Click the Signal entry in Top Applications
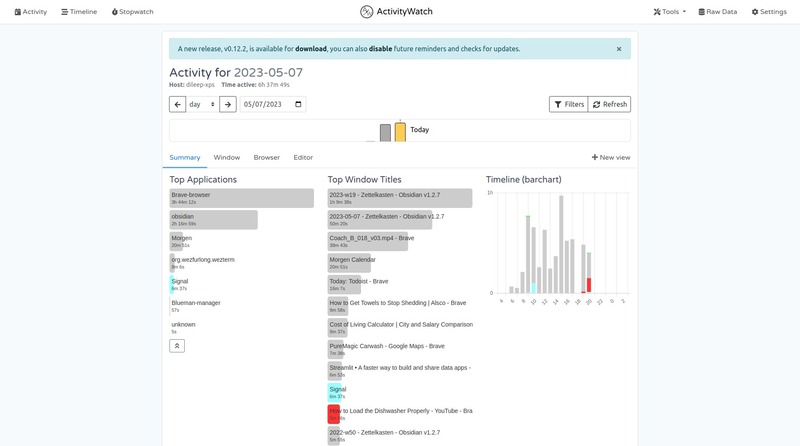Screen dimensions: 800x446 [x=180, y=285]
